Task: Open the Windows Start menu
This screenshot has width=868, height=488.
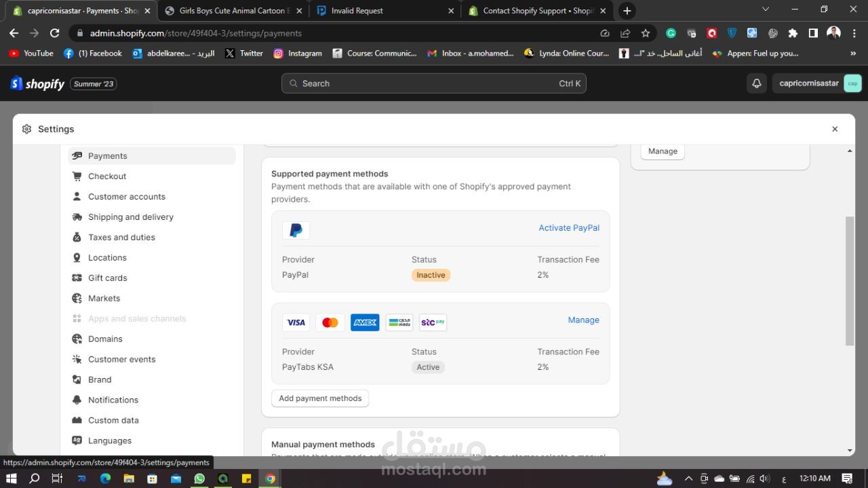Action: coord(11,478)
